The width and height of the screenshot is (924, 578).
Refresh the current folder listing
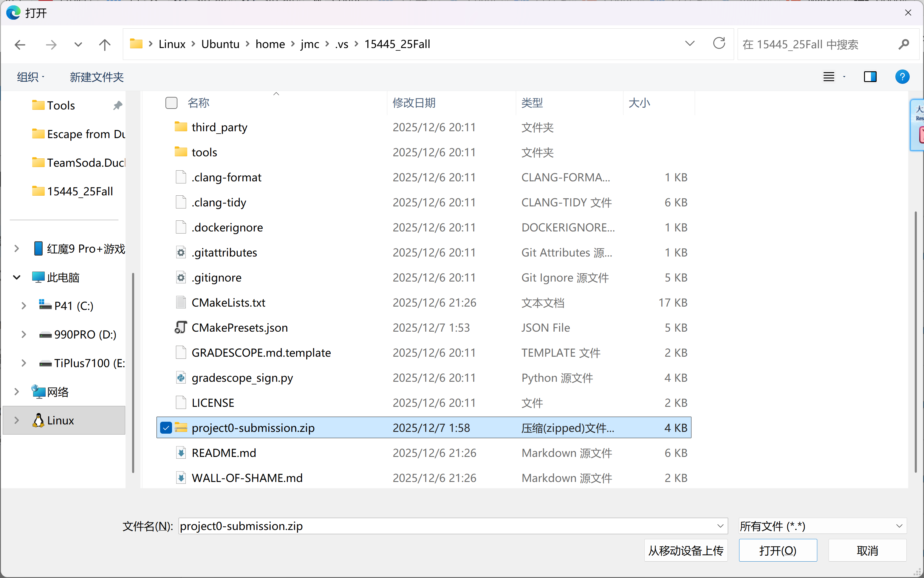click(719, 44)
